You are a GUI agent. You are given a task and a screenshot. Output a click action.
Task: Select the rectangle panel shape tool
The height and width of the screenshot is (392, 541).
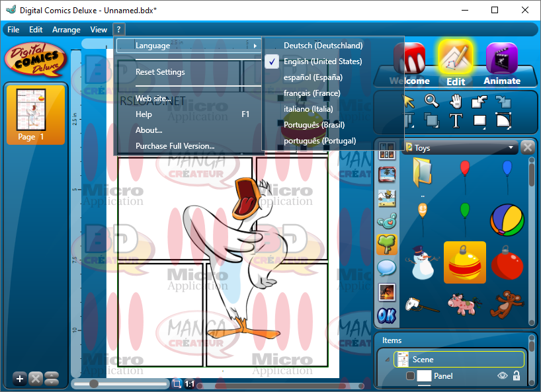tap(479, 121)
